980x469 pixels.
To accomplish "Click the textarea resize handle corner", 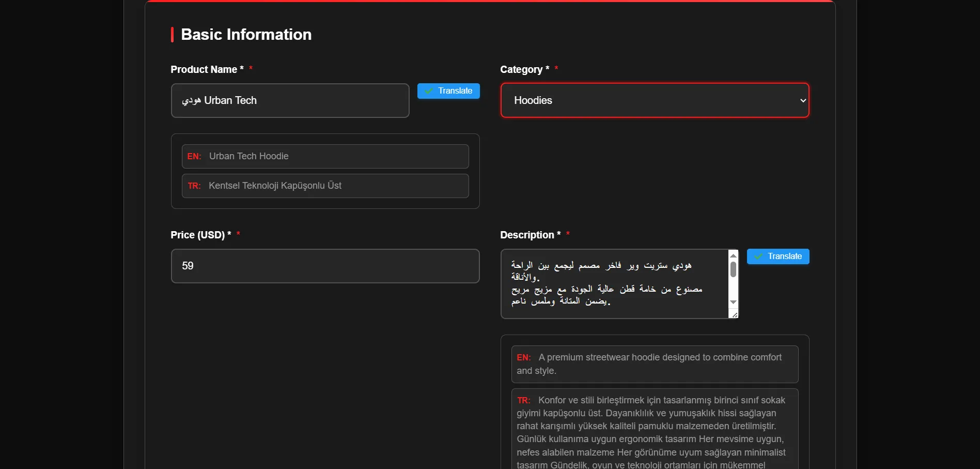I will [734, 314].
